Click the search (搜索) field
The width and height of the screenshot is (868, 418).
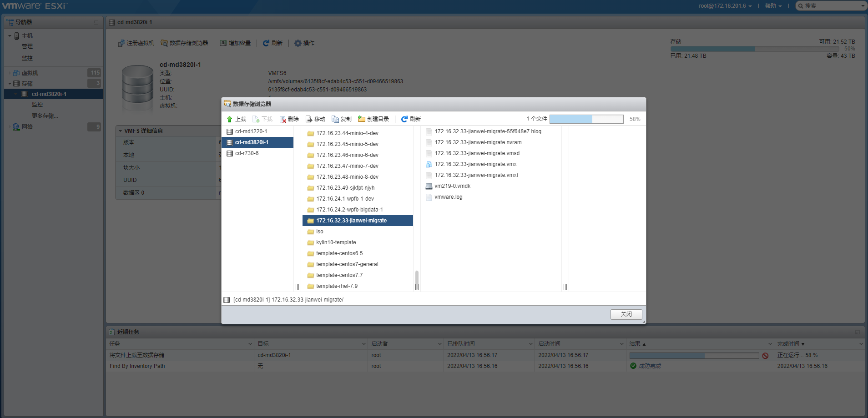point(831,6)
